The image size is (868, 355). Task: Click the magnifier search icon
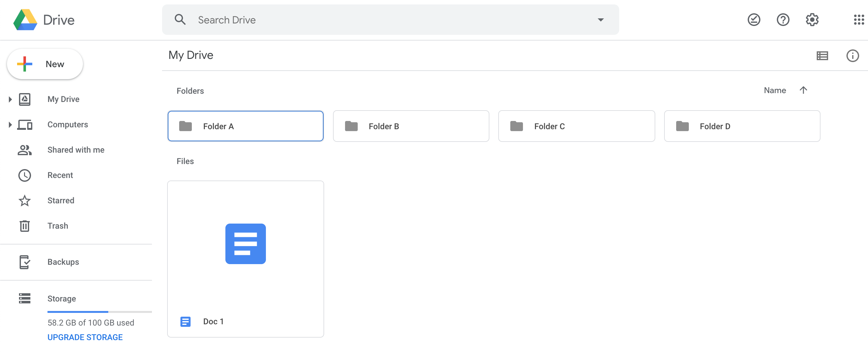coord(180,20)
